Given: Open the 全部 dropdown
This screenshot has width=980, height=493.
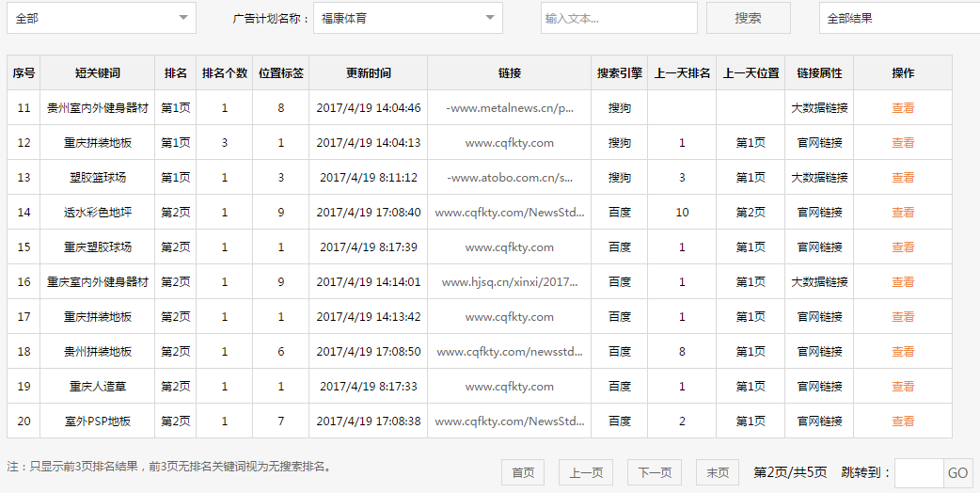Looking at the screenshot, I should [x=102, y=18].
